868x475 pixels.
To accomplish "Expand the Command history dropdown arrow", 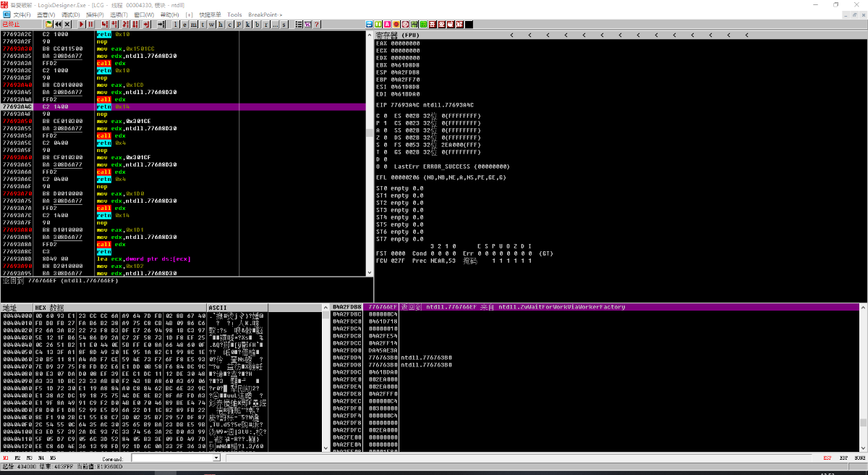I will click(216, 458).
